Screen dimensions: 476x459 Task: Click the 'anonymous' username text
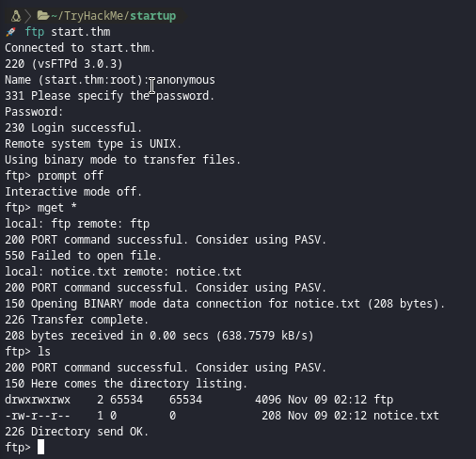185,80
